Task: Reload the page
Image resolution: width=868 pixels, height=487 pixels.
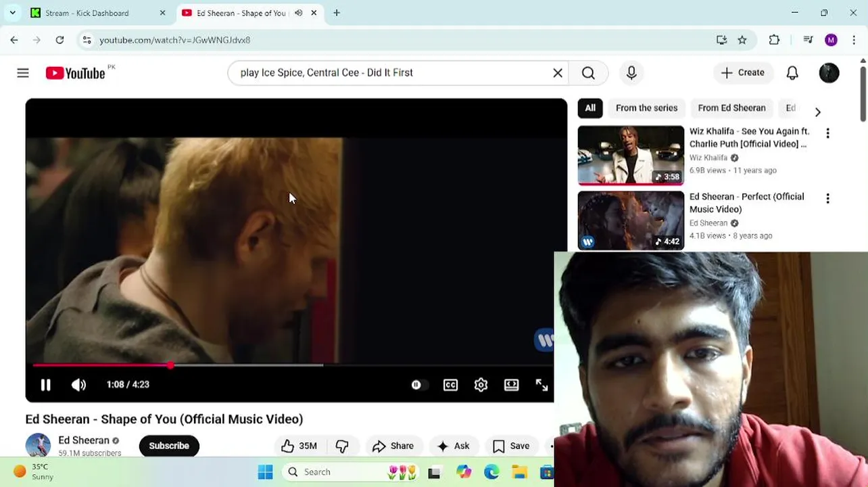Action: (x=59, y=40)
